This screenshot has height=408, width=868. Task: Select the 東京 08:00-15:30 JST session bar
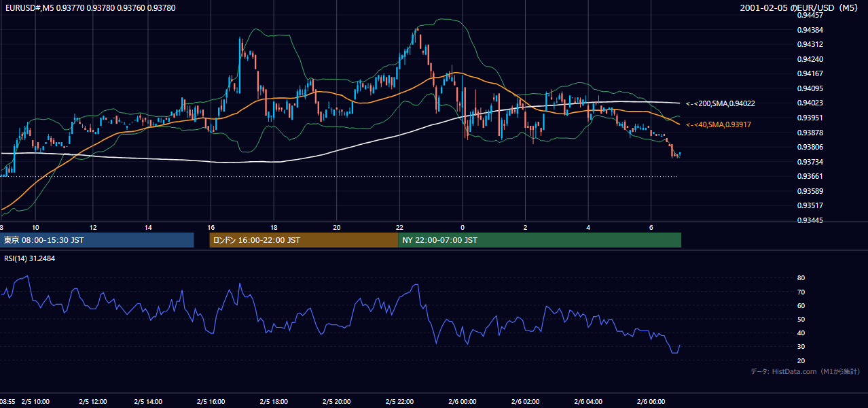point(97,240)
